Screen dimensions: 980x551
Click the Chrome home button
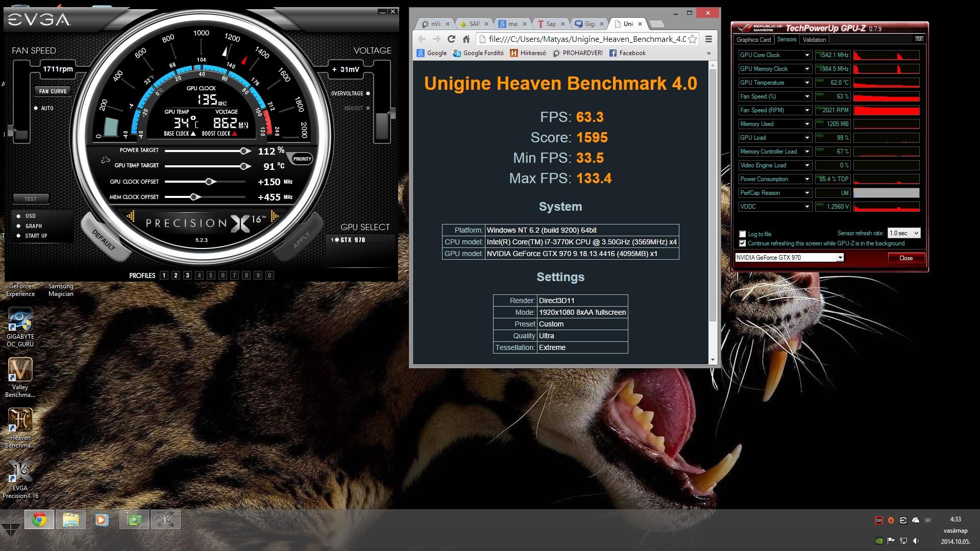466,39
